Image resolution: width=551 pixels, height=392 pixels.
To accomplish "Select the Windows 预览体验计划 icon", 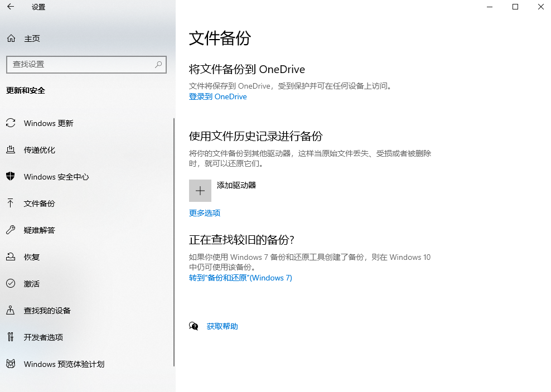I will point(10,364).
